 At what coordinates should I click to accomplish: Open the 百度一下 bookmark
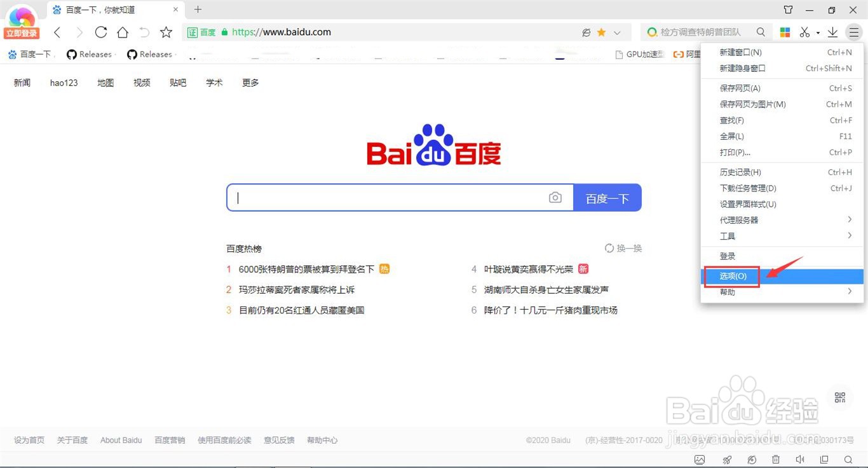pyautogui.click(x=30, y=55)
